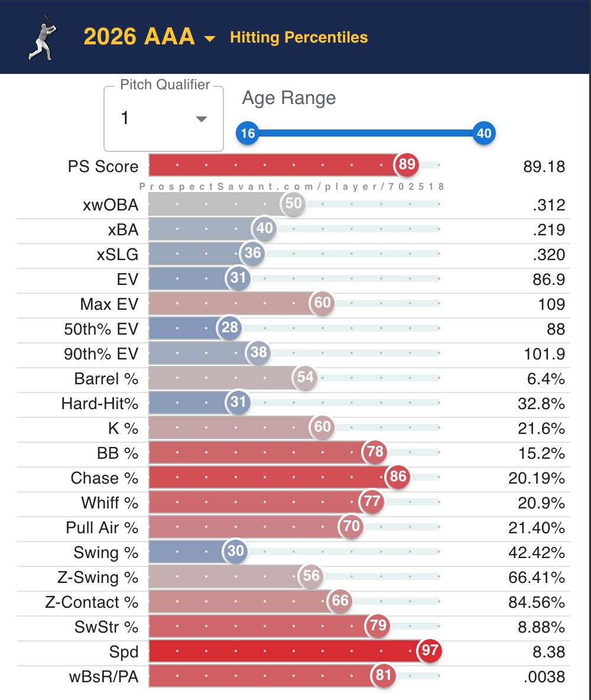This screenshot has width=591, height=700.
Task: Click the Pitch Qualifier dropdown triangle
Action: point(202,119)
